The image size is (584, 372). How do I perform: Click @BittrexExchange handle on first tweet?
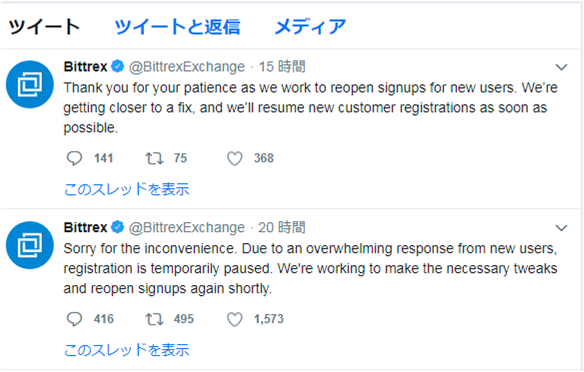[x=187, y=67]
